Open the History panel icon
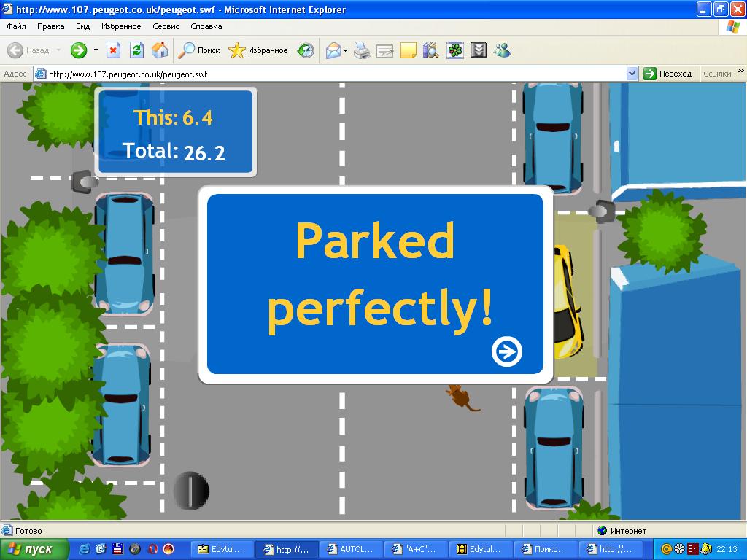747x560 pixels. [x=306, y=50]
